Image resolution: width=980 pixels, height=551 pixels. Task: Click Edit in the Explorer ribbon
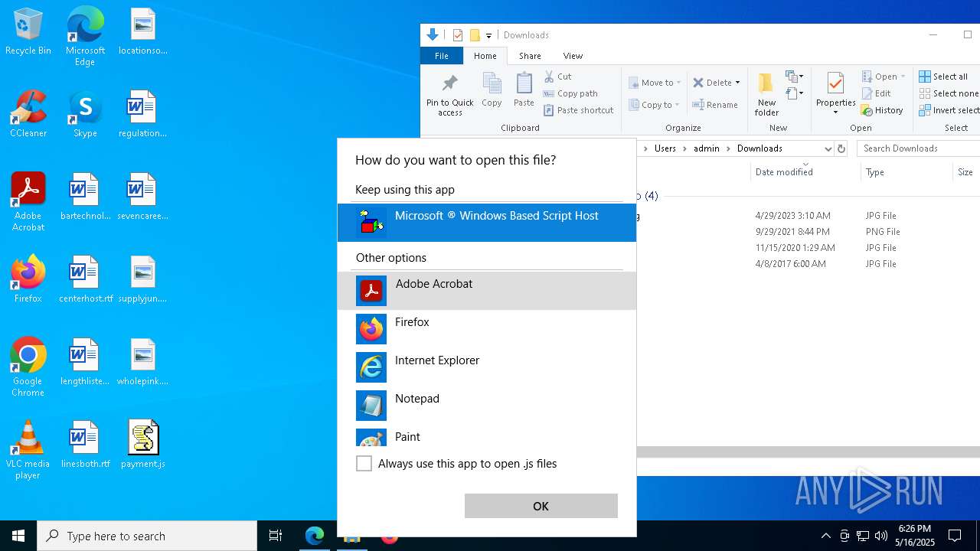tap(877, 93)
